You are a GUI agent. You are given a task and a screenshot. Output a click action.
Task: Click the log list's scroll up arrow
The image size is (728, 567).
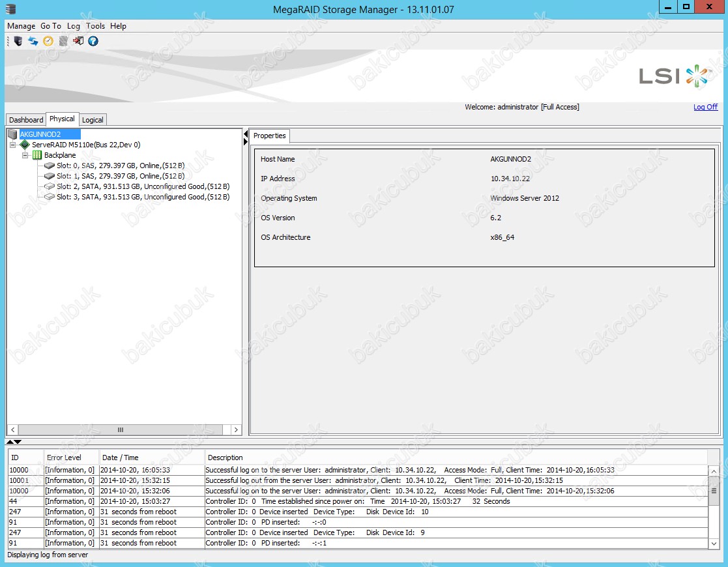pos(714,471)
